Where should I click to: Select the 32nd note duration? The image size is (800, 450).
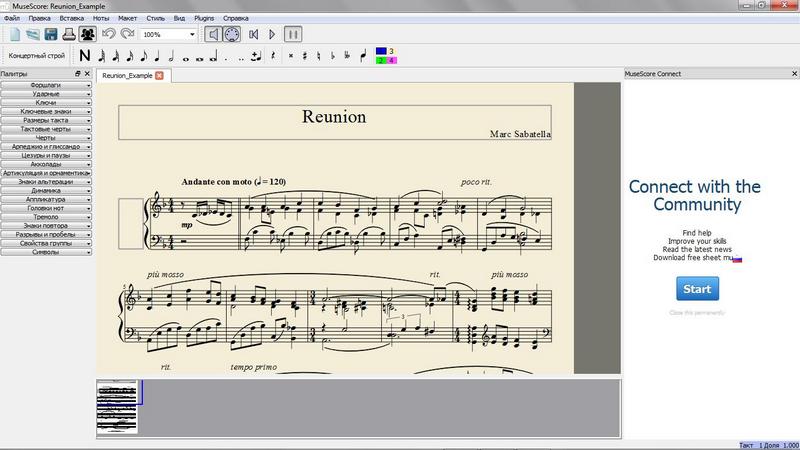pos(115,56)
